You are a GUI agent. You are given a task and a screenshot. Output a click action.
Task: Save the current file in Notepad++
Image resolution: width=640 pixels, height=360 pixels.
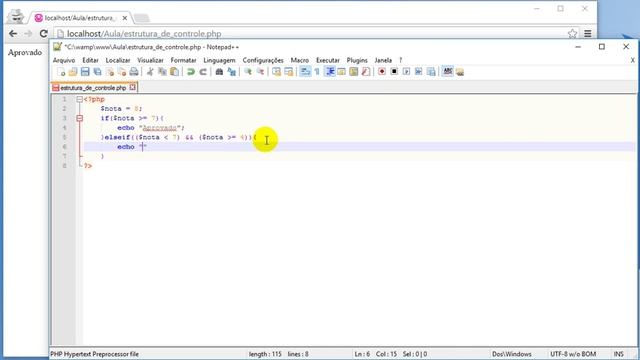(x=85, y=72)
